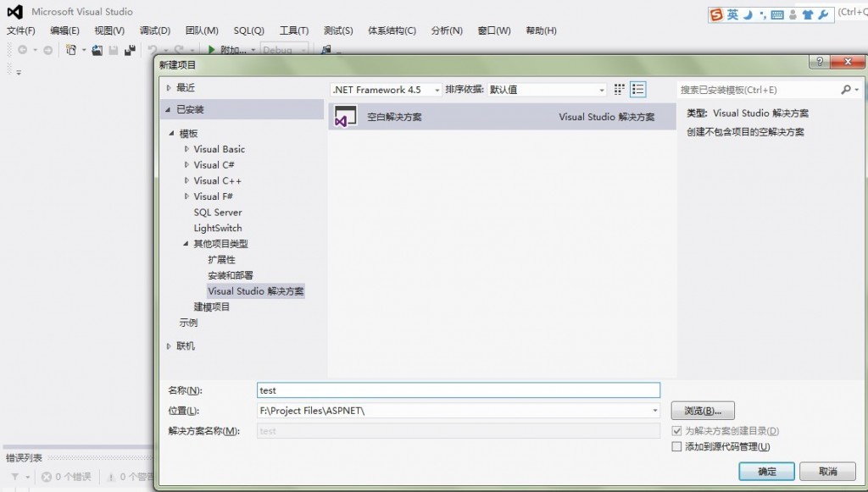Click the 确定 button
The height and width of the screenshot is (492, 868).
click(766, 472)
